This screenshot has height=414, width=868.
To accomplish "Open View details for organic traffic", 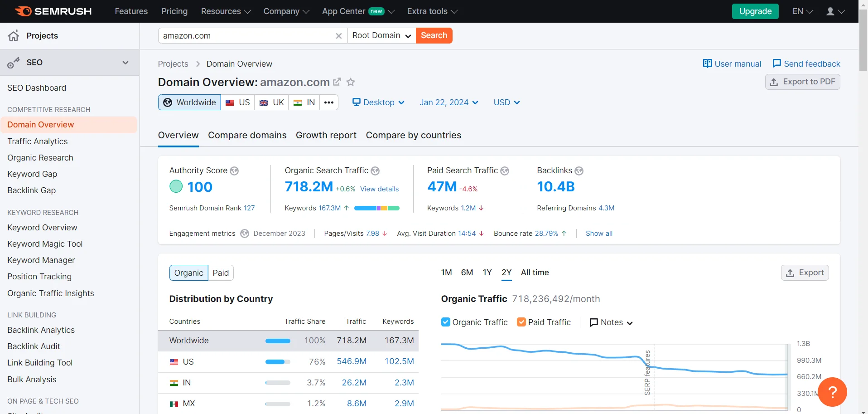I will click(380, 189).
